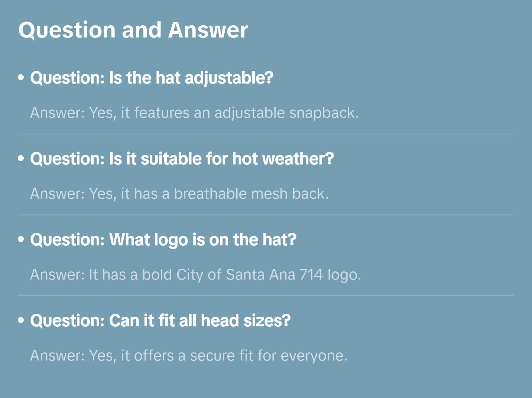
Task: Click the divider line below the logo answer
Action: tap(266, 296)
